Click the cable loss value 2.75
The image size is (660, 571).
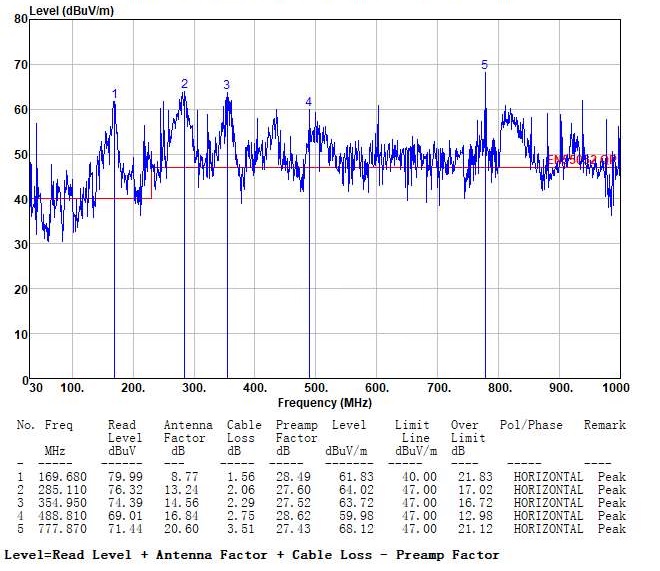241,516
